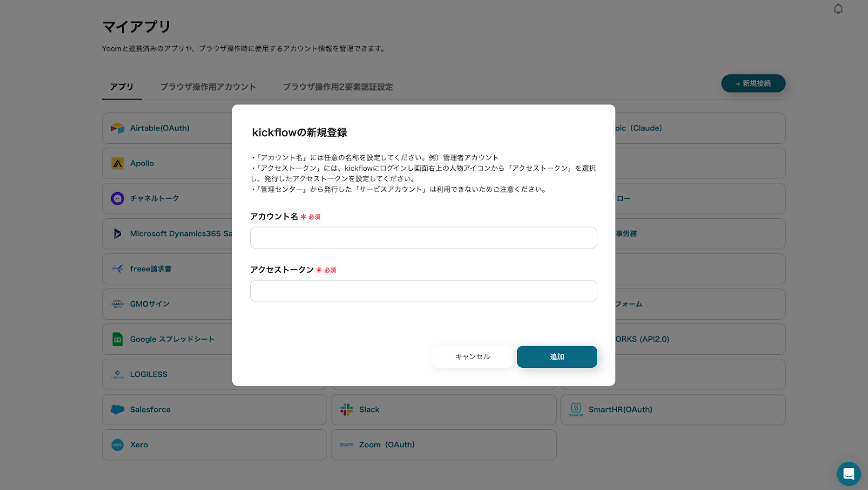Open the LOGILESS app name

click(x=149, y=374)
